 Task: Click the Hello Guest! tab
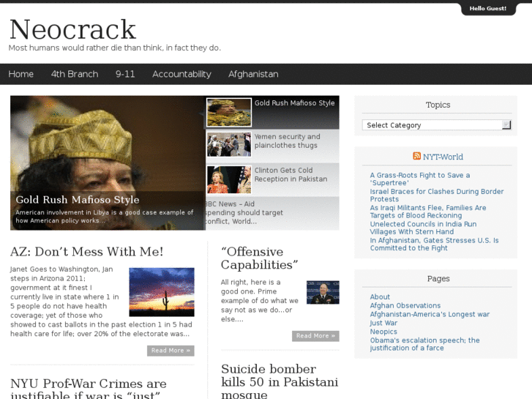(488, 9)
